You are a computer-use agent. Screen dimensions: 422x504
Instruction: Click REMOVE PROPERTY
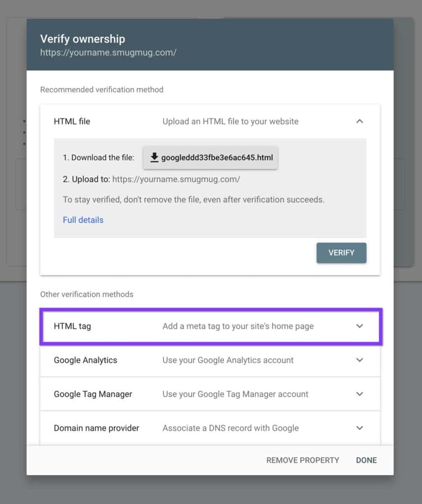[x=302, y=460]
